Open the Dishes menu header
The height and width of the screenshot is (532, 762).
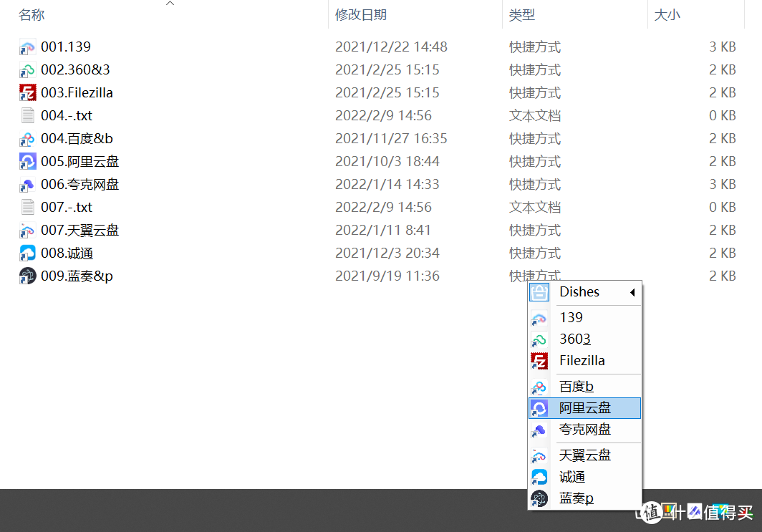(584, 292)
